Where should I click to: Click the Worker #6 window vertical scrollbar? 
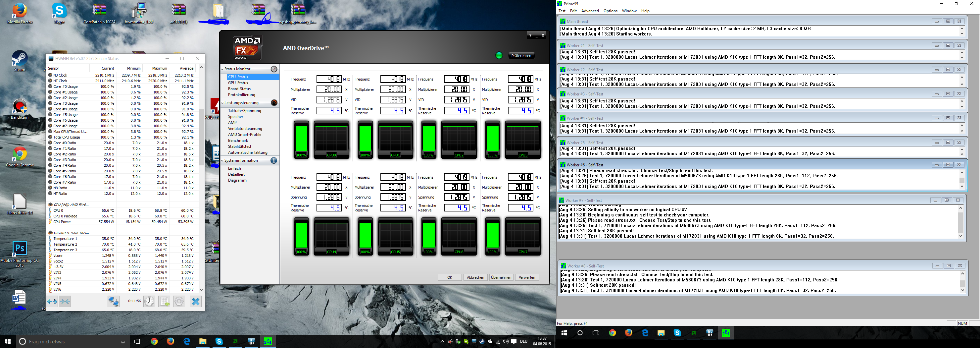tap(962, 179)
